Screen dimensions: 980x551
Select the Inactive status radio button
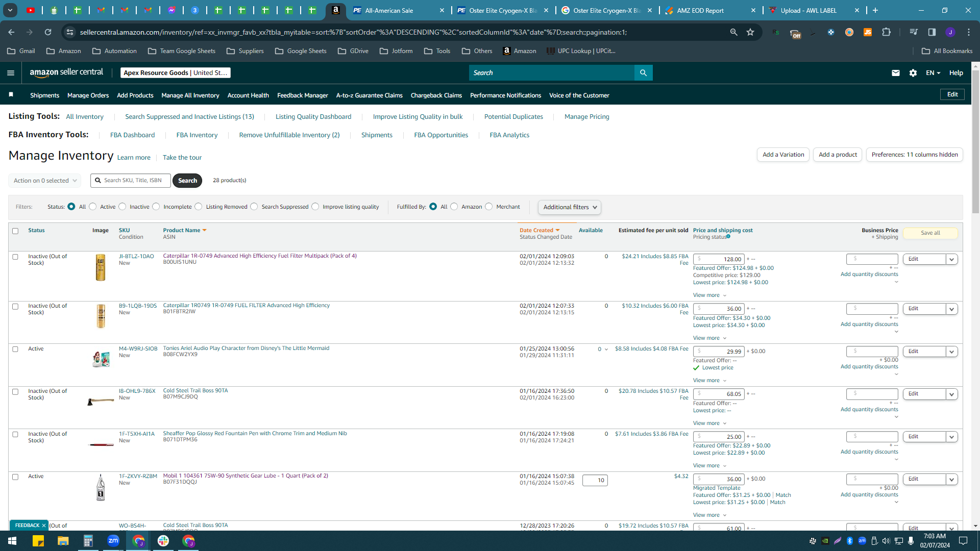click(x=122, y=207)
